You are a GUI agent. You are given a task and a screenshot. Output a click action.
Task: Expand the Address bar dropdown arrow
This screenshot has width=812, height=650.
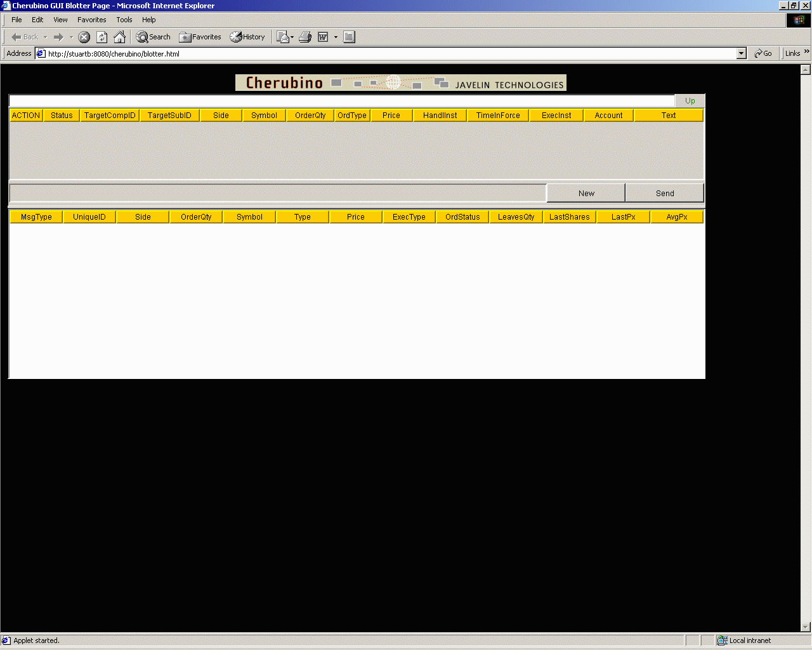[742, 54]
